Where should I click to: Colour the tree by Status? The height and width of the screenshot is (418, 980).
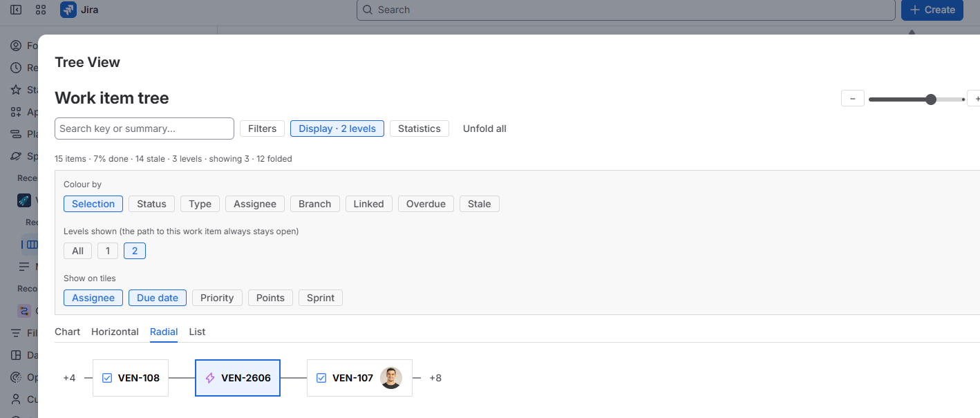[x=151, y=204]
